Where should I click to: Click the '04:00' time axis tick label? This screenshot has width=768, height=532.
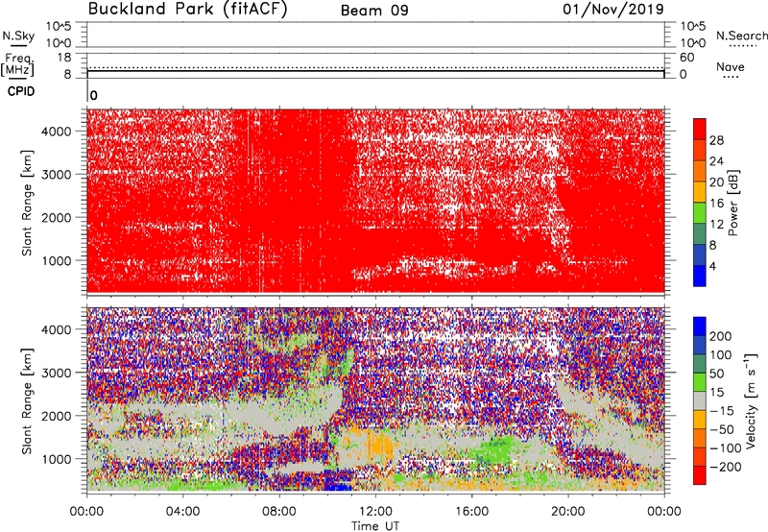click(x=183, y=512)
